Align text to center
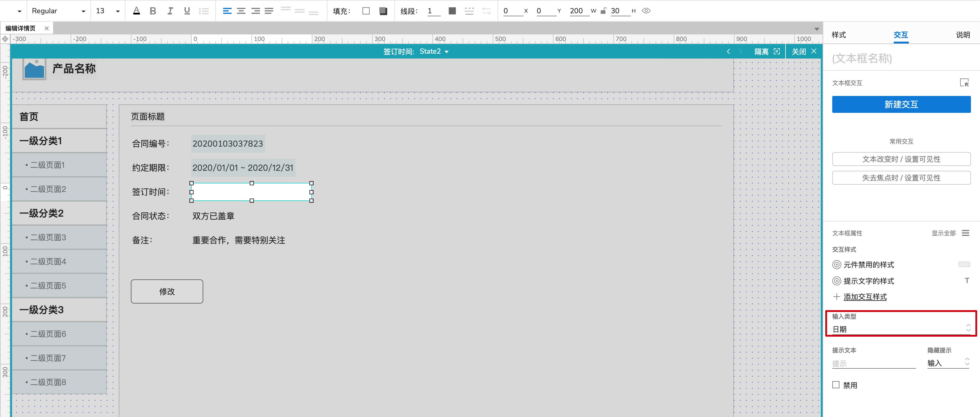The height and width of the screenshot is (417, 980). [x=241, y=11]
